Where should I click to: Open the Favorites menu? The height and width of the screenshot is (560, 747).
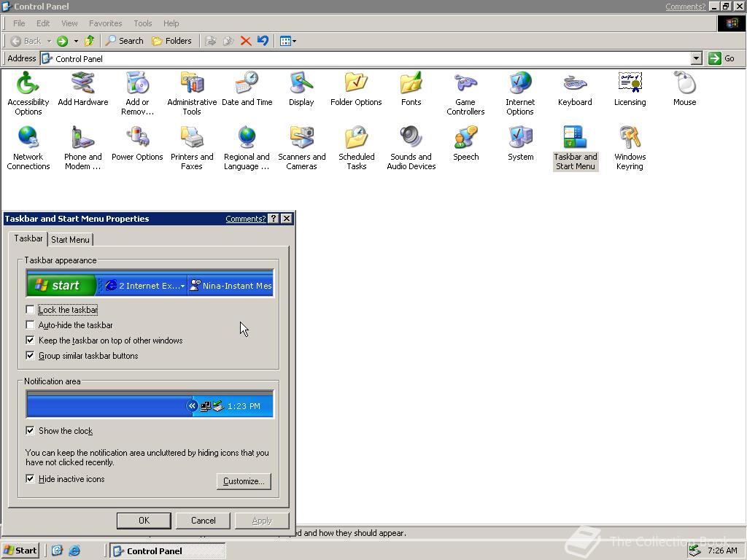[x=105, y=23]
